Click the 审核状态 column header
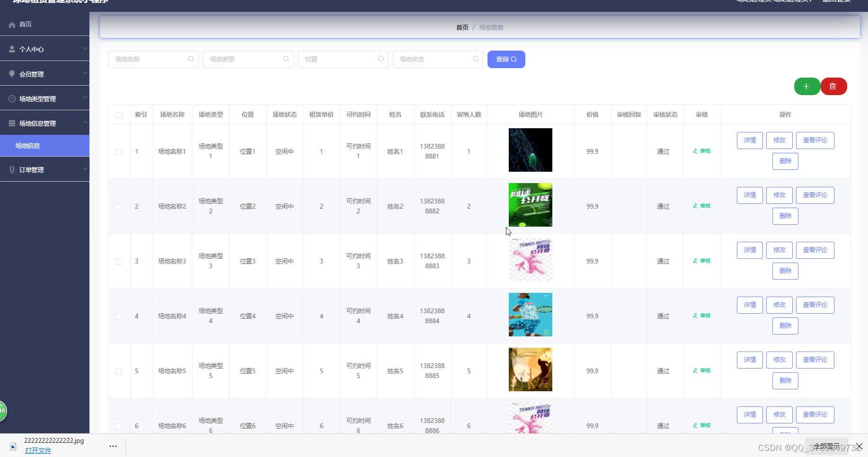The height and width of the screenshot is (457, 868). pos(665,114)
